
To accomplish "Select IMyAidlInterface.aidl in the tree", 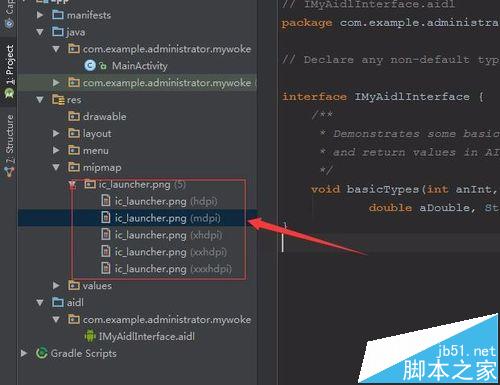I will (x=147, y=336).
